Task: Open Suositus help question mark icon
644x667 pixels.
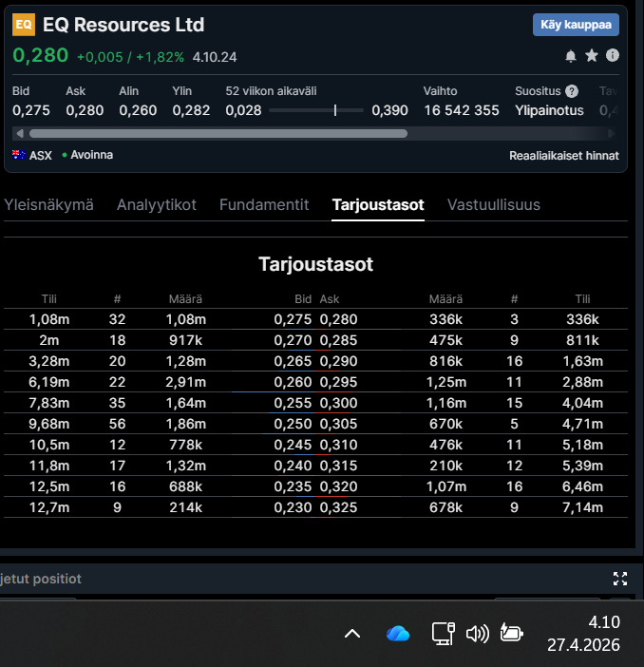Action: (x=572, y=91)
